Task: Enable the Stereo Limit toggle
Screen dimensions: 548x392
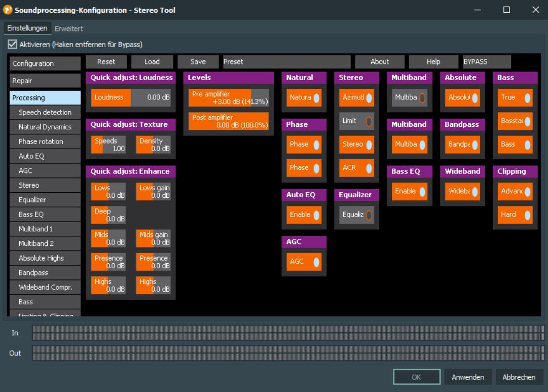Action: pos(357,121)
